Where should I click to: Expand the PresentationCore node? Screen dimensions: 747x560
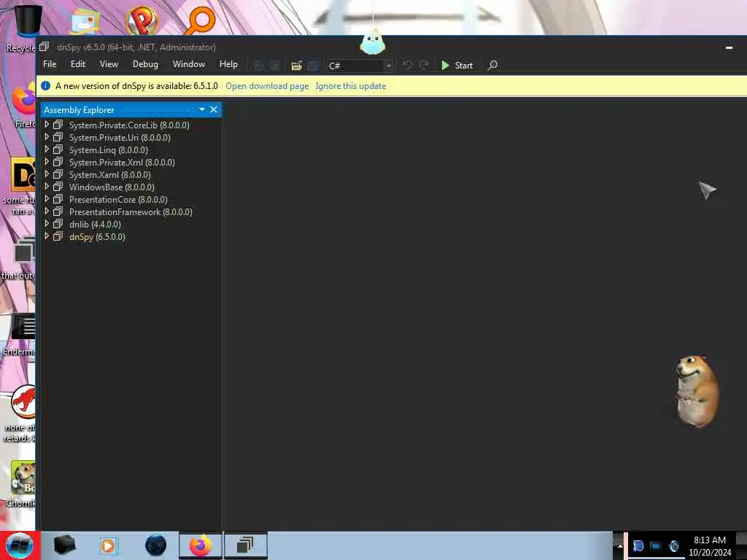coord(47,198)
